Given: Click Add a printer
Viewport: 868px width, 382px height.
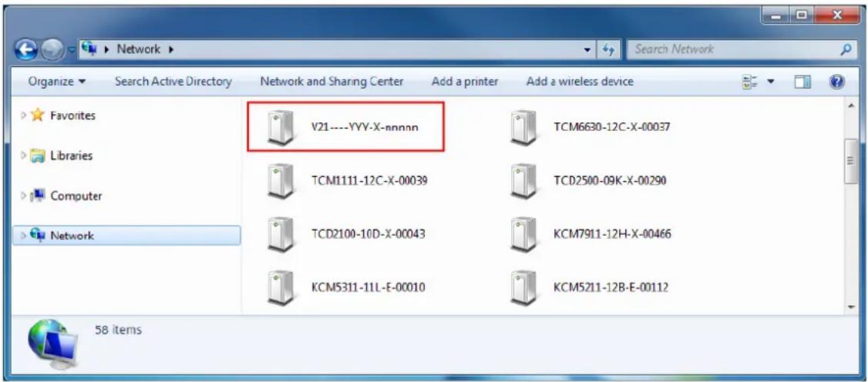Looking at the screenshot, I should [x=465, y=82].
